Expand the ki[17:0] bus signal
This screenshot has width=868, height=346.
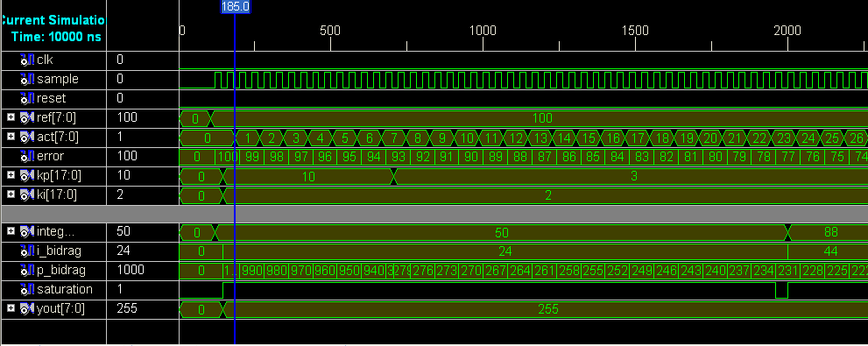[x=11, y=194]
